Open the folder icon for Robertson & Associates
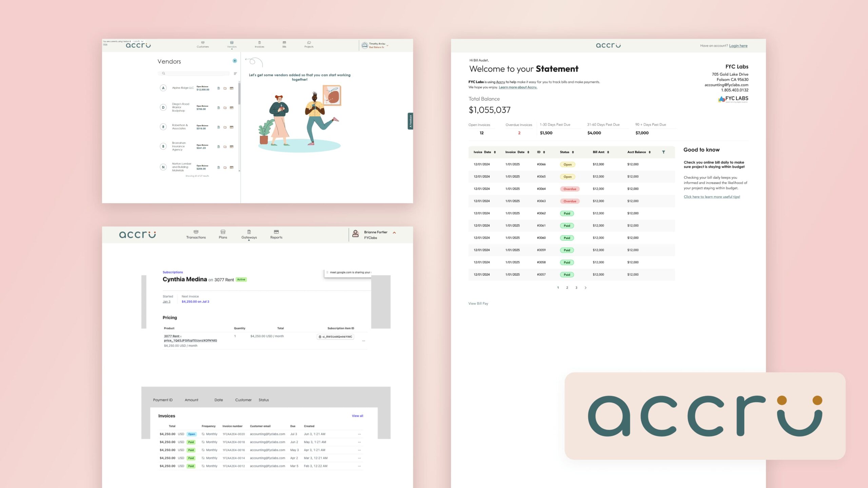Screen dimensions: 868x488 225,127
